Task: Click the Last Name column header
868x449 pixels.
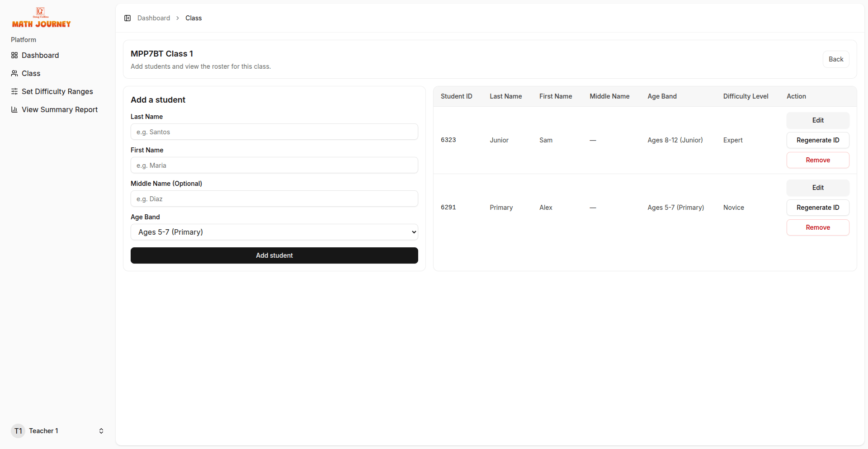Action: click(x=506, y=96)
